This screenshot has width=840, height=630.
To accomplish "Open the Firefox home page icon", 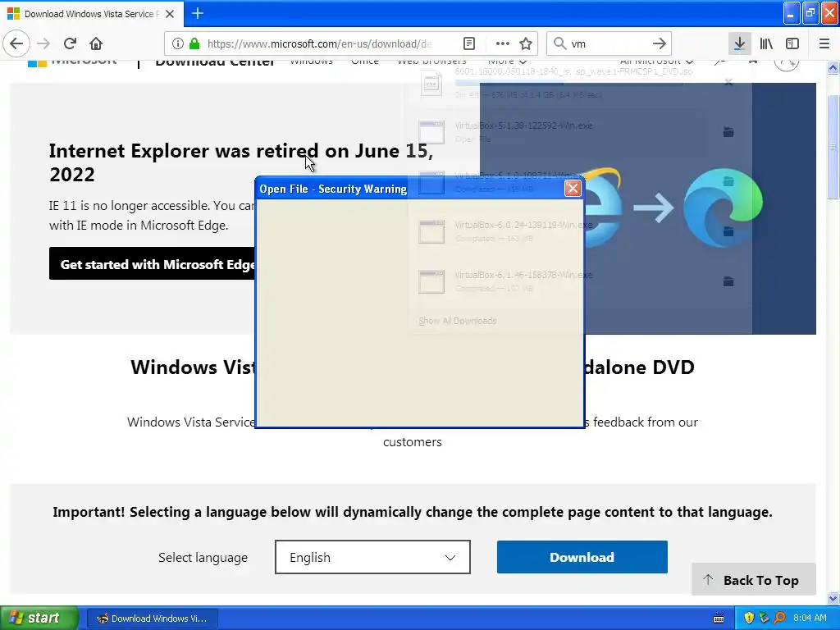I will pos(96,43).
